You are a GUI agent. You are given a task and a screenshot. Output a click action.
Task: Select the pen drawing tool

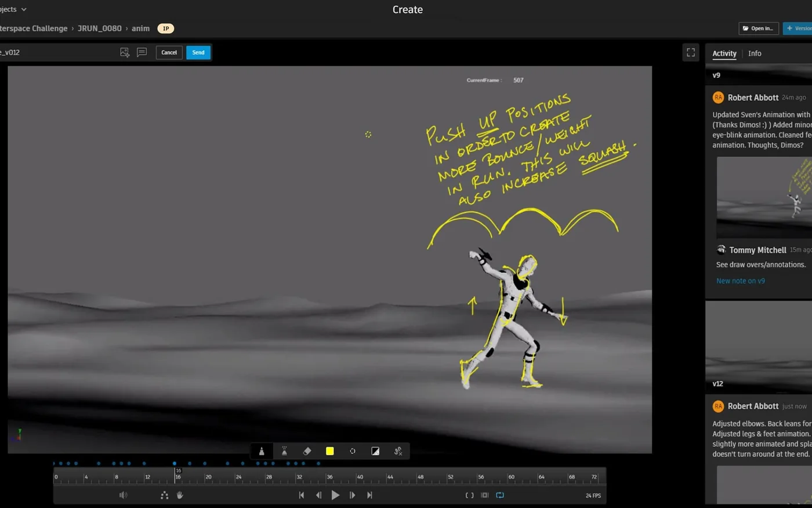(262, 451)
